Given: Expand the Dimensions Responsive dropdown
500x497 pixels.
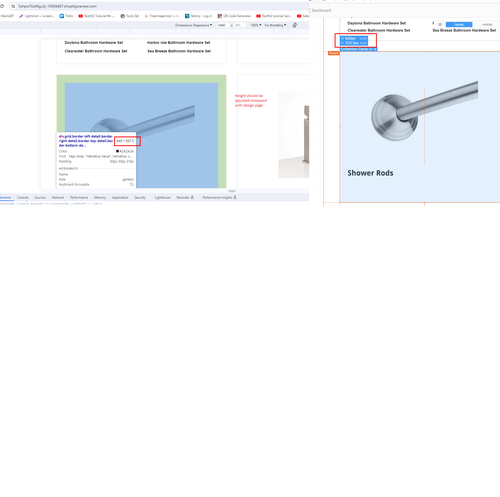Looking at the screenshot, I should tap(194, 25).
